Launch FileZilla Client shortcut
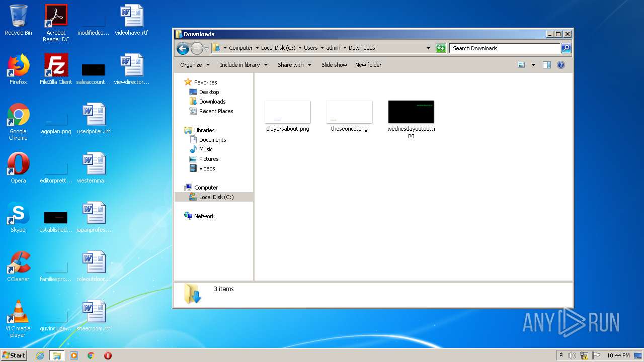Image resolution: width=644 pixels, height=362 pixels. [x=56, y=70]
